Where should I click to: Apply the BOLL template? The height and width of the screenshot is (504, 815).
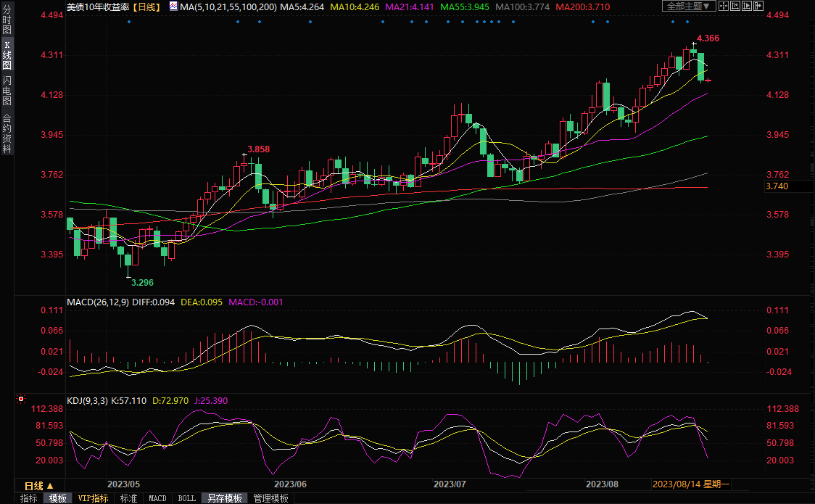(186, 498)
